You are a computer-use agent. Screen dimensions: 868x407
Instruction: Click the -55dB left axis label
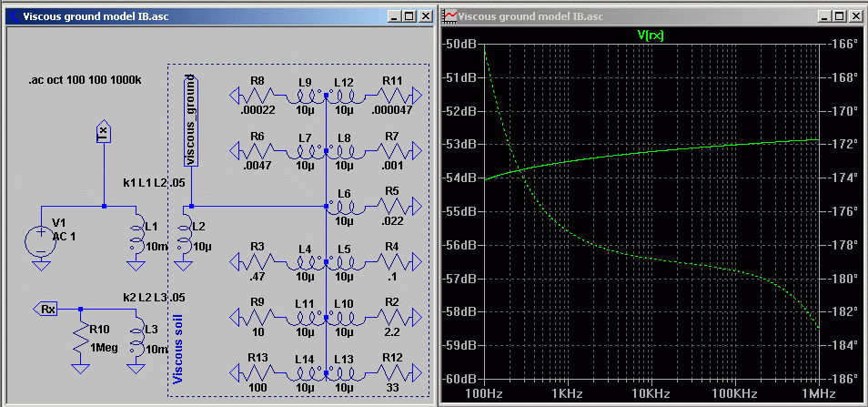click(x=461, y=211)
